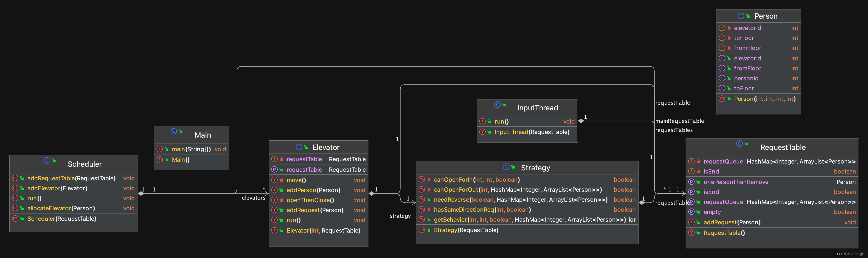Click the Scheduler class icon
This screenshot has height=258, width=868.
point(47,160)
